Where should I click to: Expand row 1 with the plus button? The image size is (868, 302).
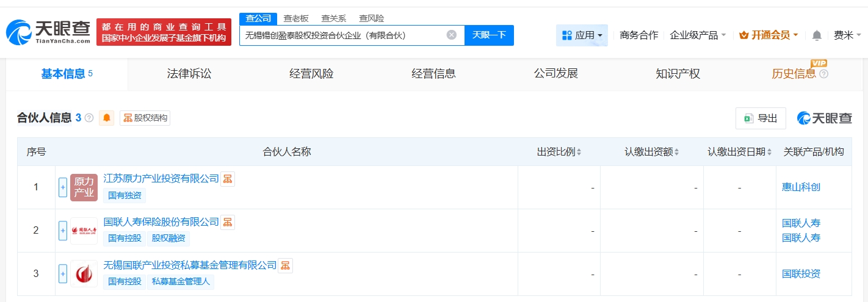point(63,187)
